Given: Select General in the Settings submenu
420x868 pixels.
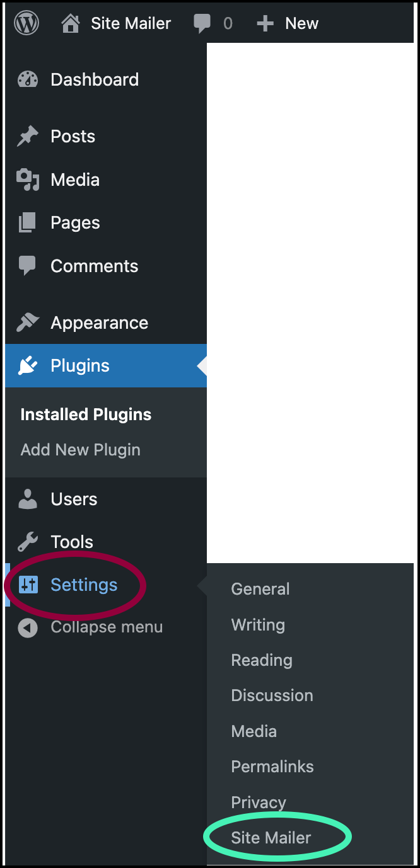Looking at the screenshot, I should click(x=260, y=589).
